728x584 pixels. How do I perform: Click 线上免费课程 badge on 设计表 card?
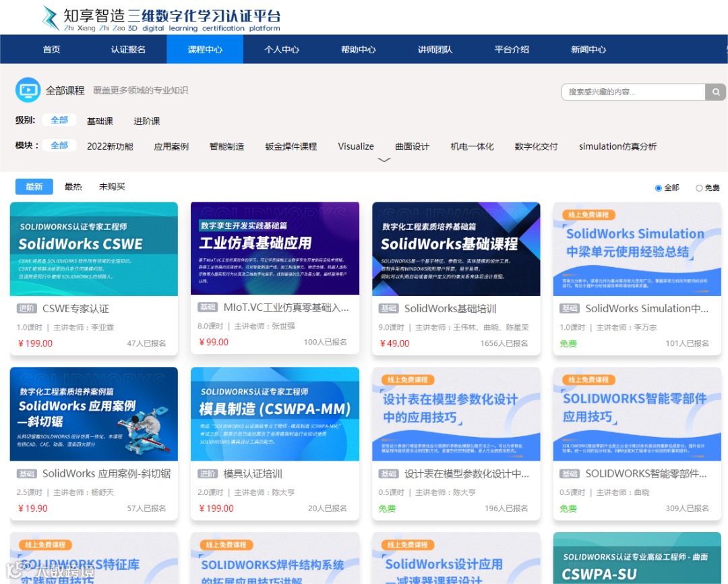click(407, 380)
